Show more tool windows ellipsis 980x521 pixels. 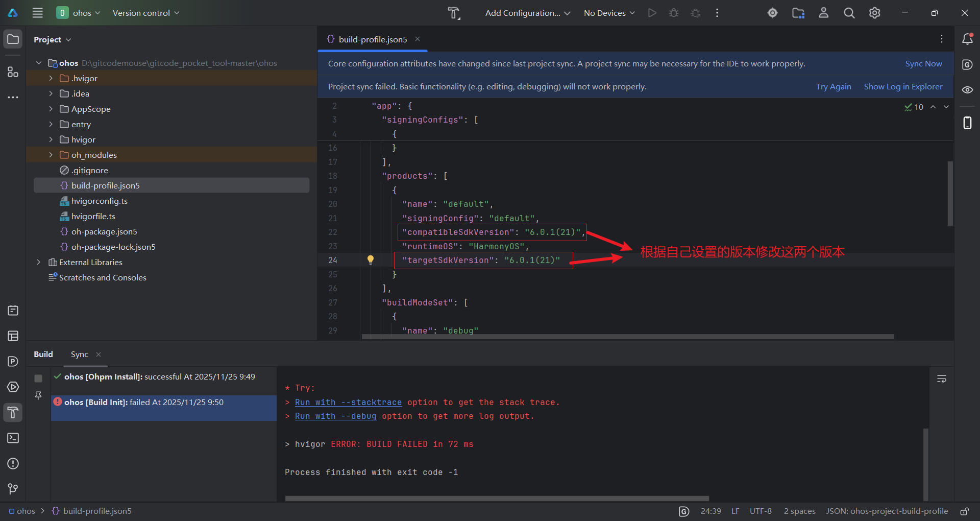pyautogui.click(x=13, y=97)
